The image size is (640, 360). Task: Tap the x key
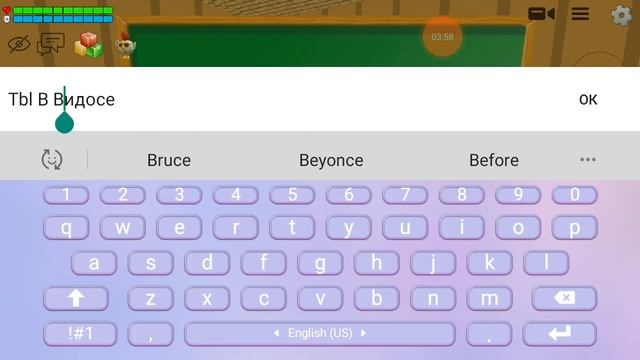tap(207, 298)
